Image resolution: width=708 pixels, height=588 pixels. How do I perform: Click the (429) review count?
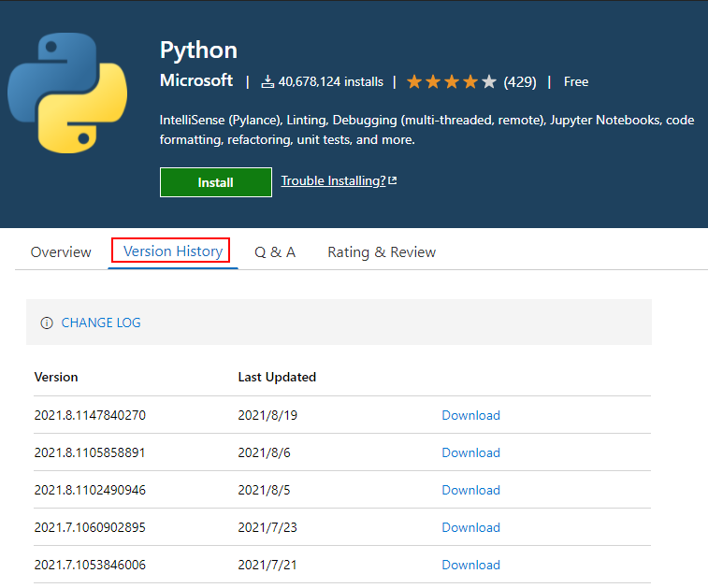pyautogui.click(x=520, y=82)
